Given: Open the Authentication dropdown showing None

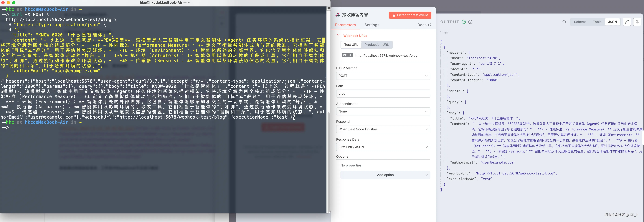Looking at the screenshot, I should click(383, 111).
